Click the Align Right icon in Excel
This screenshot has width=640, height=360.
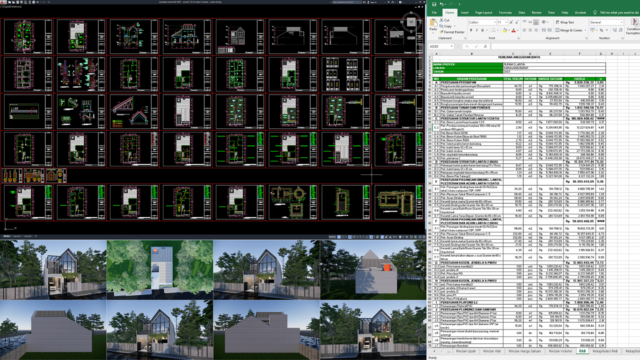pos(536,30)
